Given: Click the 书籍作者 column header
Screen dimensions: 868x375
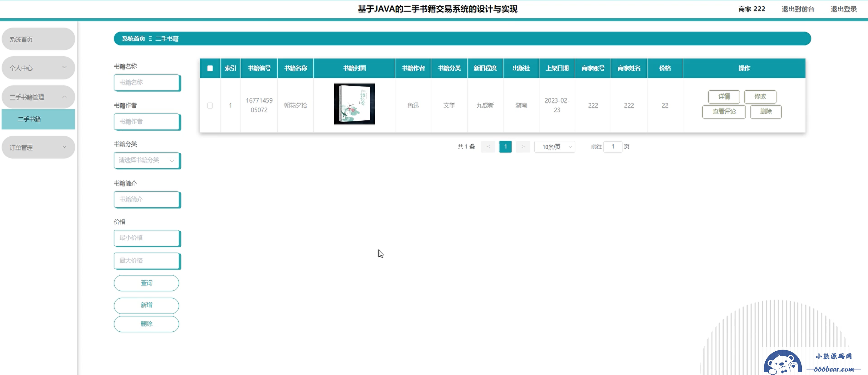Looking at the screenshot, I should (x=413, y=68).
